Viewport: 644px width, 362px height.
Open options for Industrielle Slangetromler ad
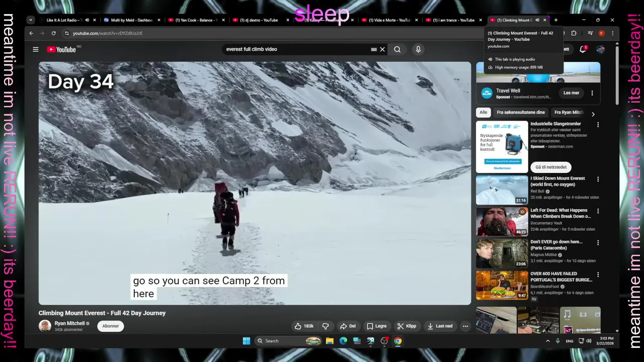(598, 125)
